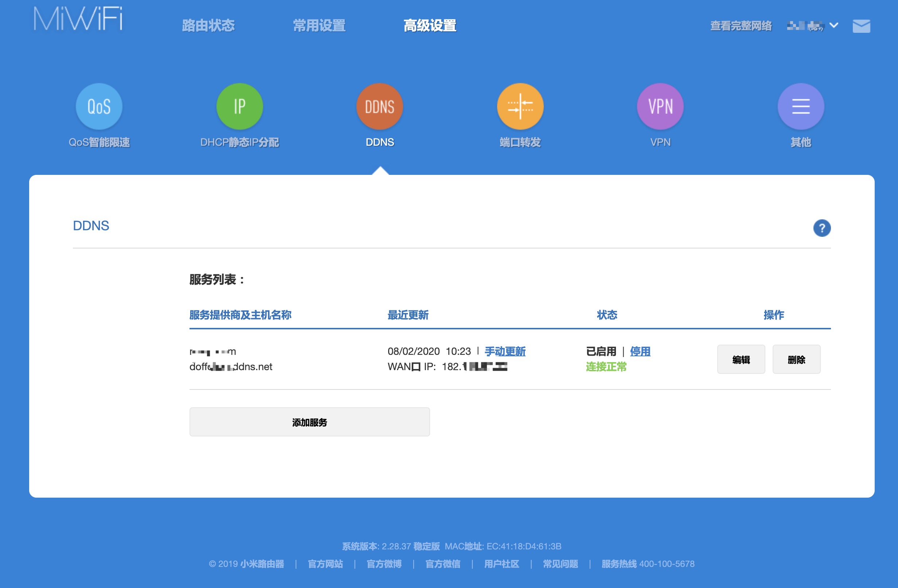Screen dimensions: 898x588
Task: Select the orange DDNS circle icon
Action: pos(380,106)
